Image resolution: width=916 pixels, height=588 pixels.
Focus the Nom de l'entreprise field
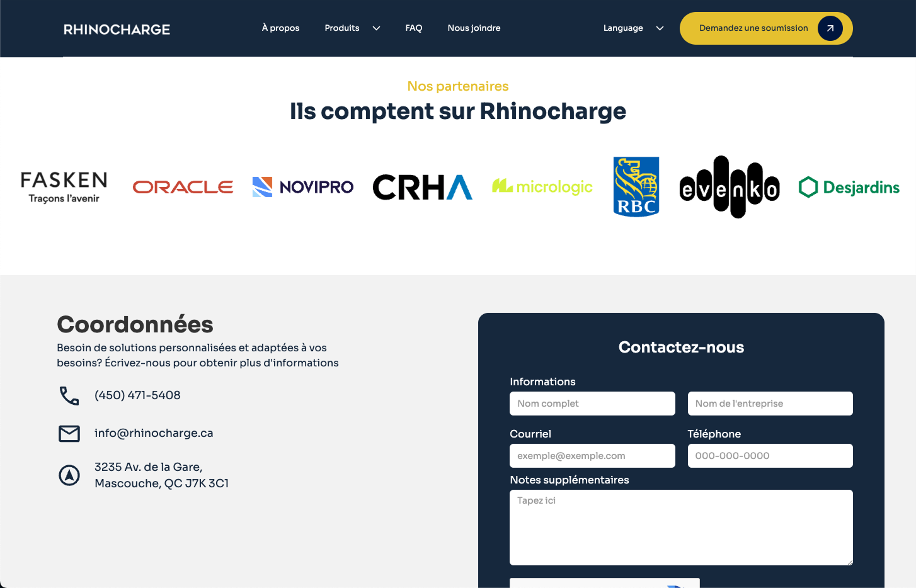(770, 404)
